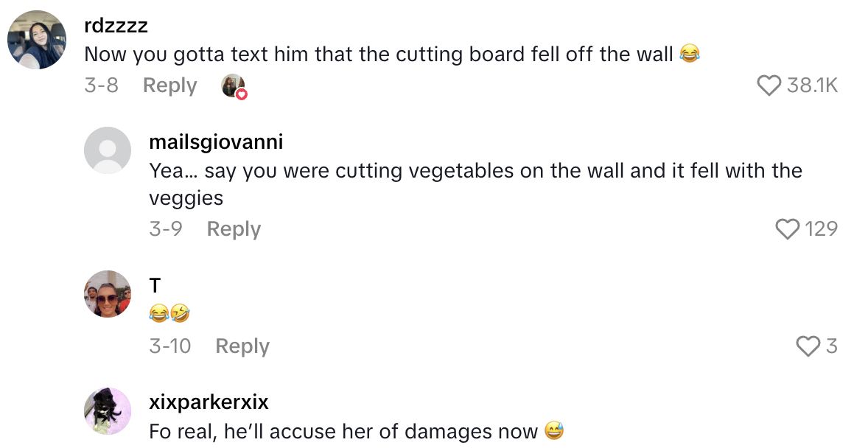View mailsgiovanni's default avatar profile
Viewport: 868px width, 448px height.
click(108, 150)
